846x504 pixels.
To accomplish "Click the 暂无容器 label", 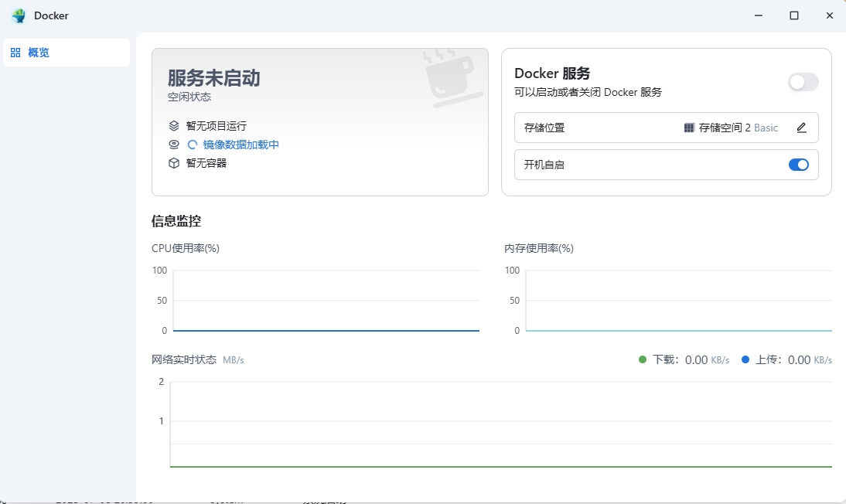I will point(206,163).
